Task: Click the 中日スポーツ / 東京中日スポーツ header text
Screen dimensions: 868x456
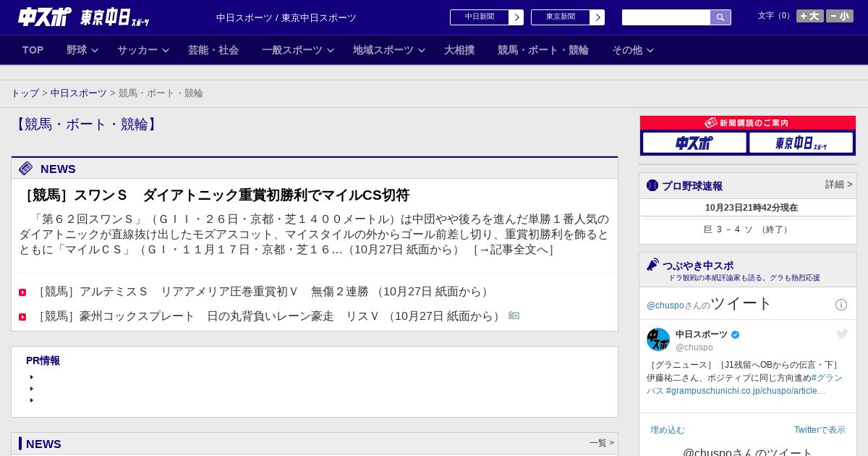Action: pyautogui.click(x=286, y=18)
